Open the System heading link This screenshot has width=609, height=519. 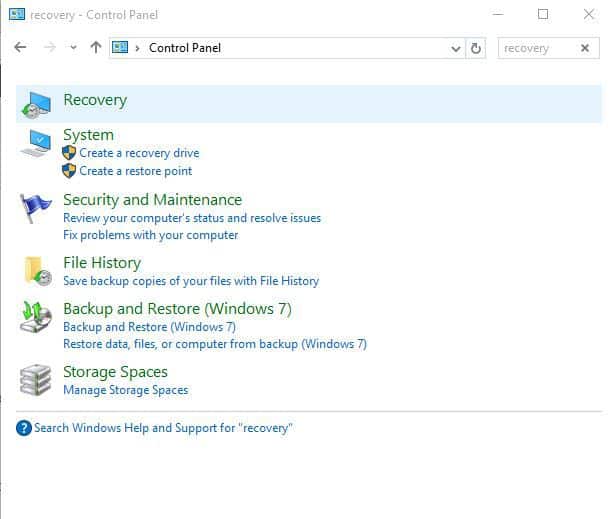(89, 135)
